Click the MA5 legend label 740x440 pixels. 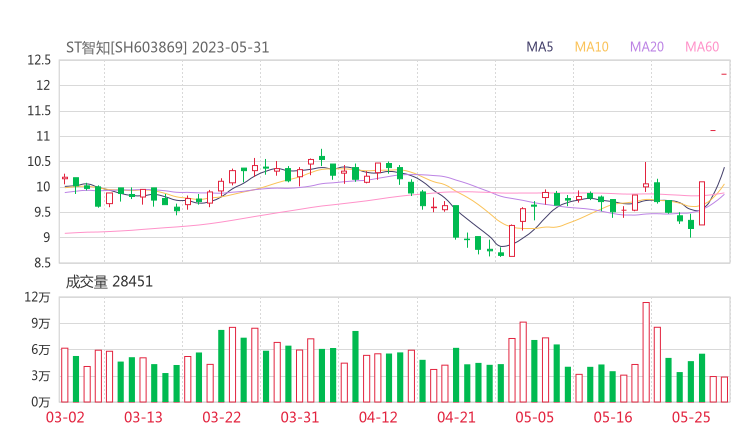coord(539,47)
